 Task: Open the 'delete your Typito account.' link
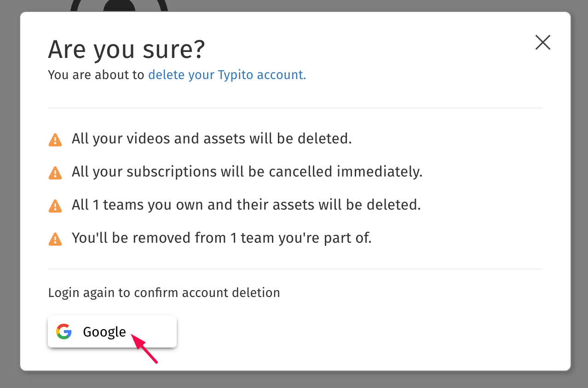click(227, 74)
